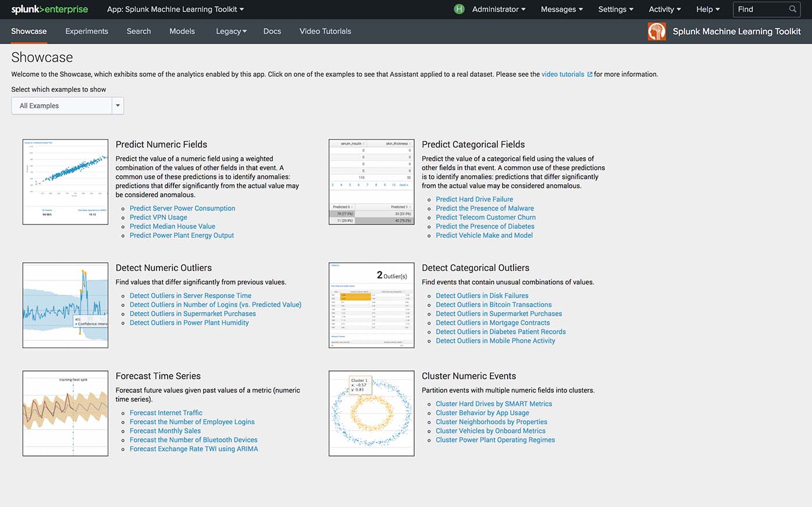Screen dimensions: 812x507
Task: Open Predict Median House Value example
Action: (x=172, y=226)
